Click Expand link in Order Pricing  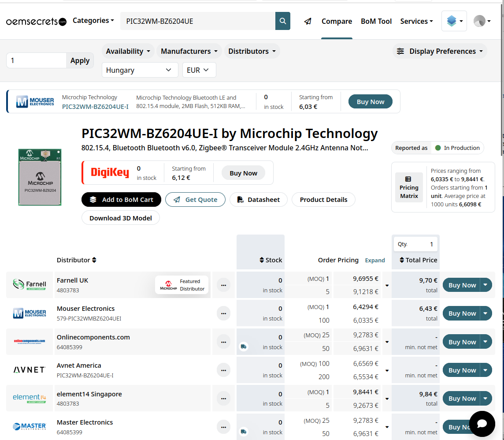pos(375,260)
